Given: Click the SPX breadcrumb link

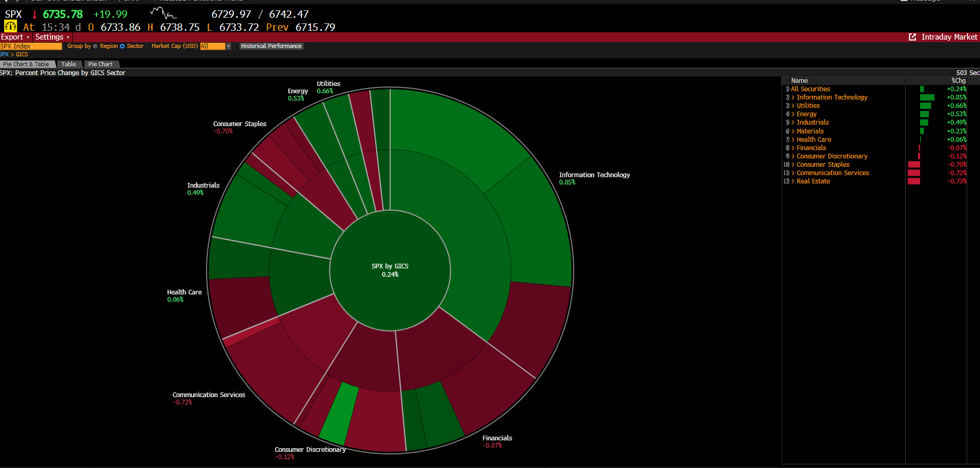Looking at the screenshot, I should coord(4,55).
